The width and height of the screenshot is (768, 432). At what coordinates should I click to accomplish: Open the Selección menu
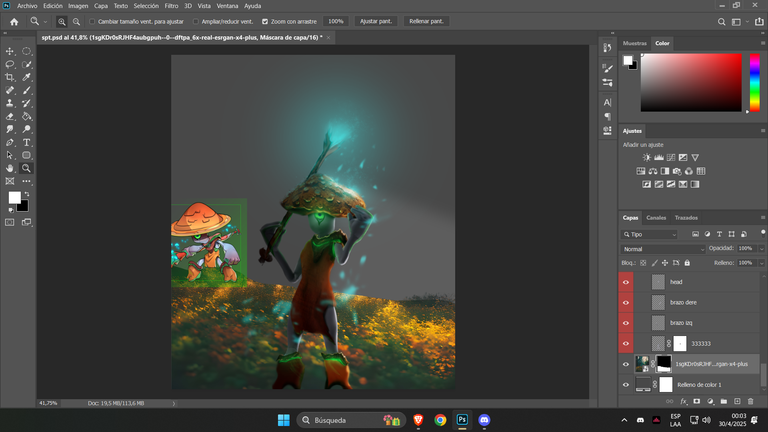click(x=146, y=6)
